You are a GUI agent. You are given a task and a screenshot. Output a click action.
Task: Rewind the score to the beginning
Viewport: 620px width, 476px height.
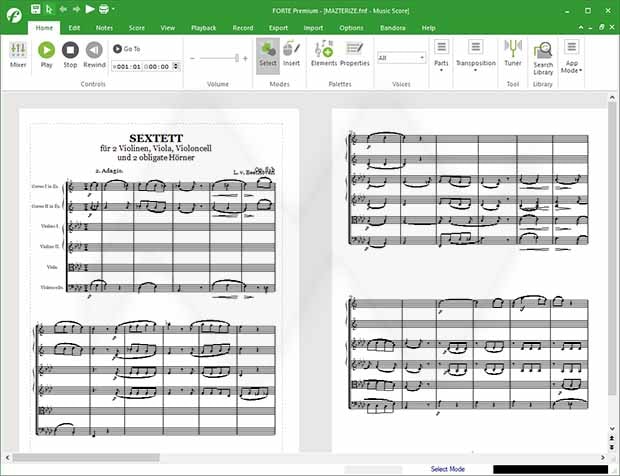[94, 55]
